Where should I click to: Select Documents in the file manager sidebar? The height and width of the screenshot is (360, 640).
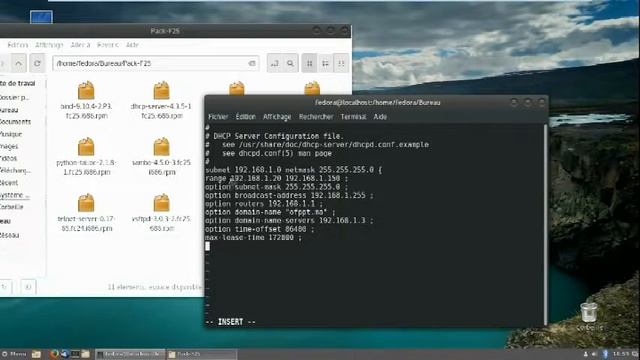pos(15,122)
